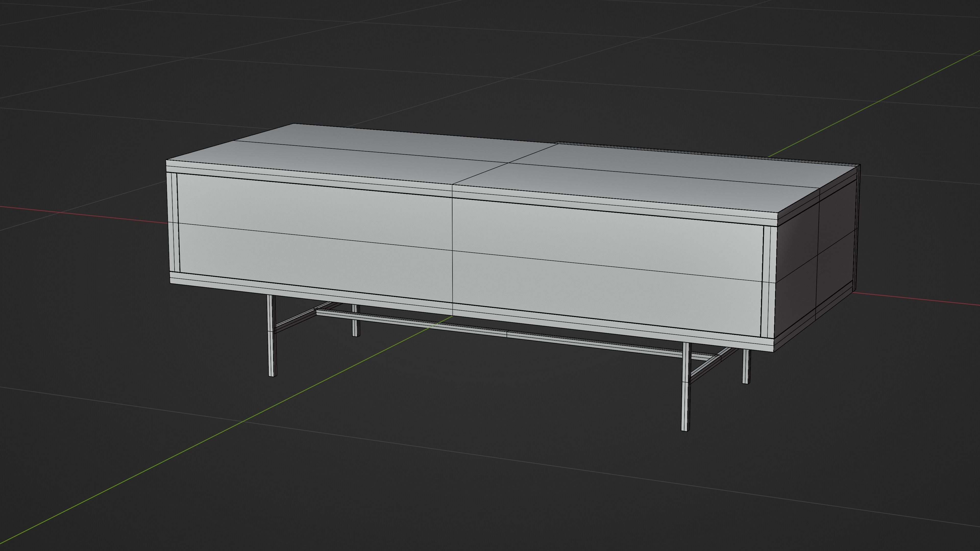Image resolution: width=980 pixels, height=551 pixels.
Task: Select the upper-left drawer front panel
Action: [x=315, y=211]
